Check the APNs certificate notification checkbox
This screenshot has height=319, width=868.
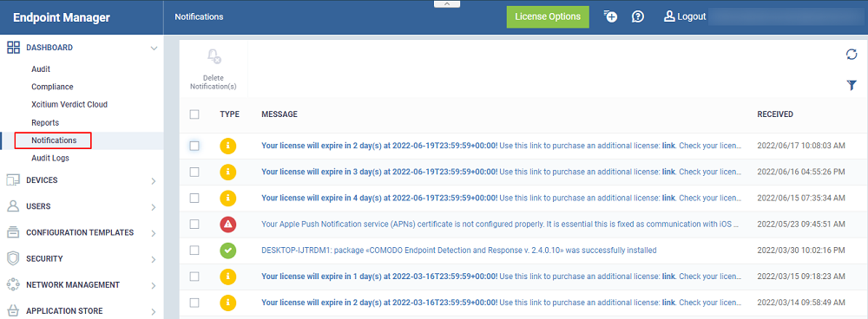[x=194, y=224]
